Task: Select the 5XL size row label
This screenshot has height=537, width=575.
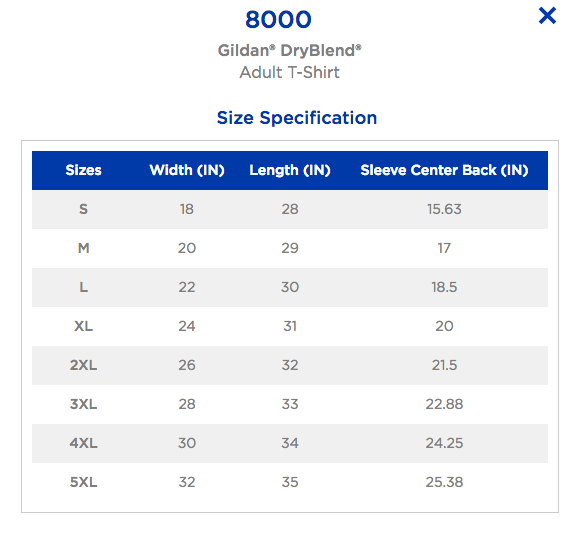Action: 84,482
